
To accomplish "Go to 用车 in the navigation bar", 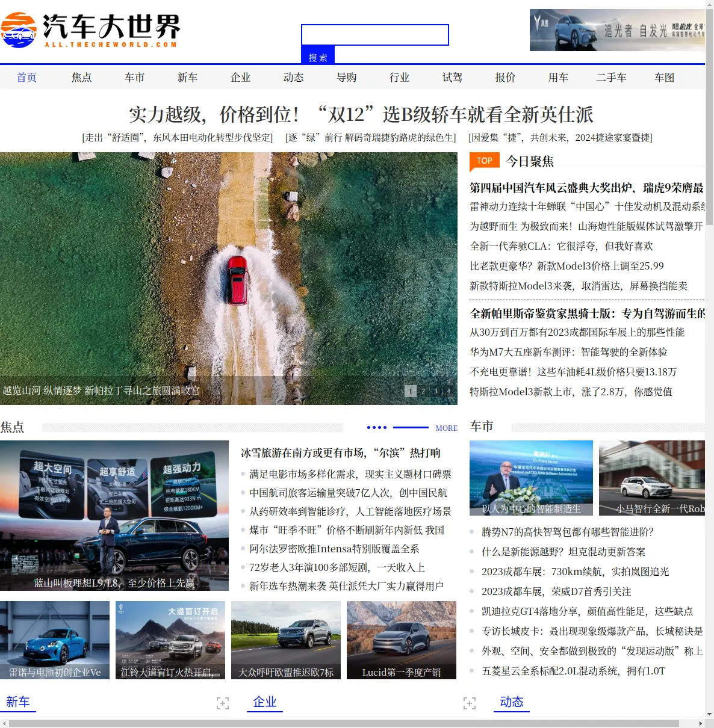I will pyautogui.click(x=559, y=78).
